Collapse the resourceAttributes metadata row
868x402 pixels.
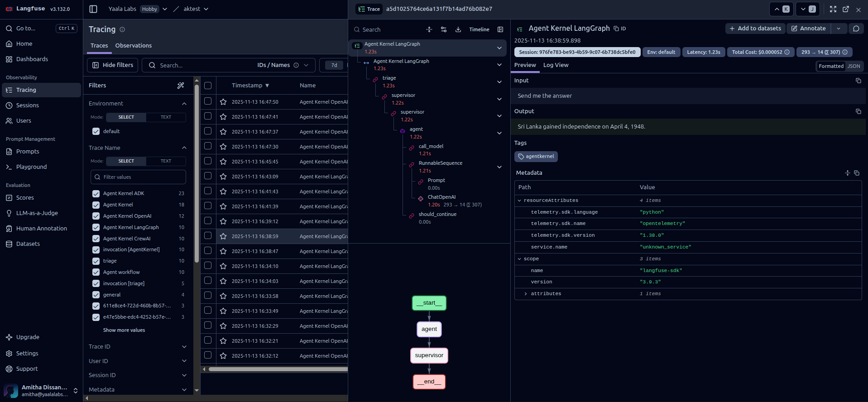[519, 201]
